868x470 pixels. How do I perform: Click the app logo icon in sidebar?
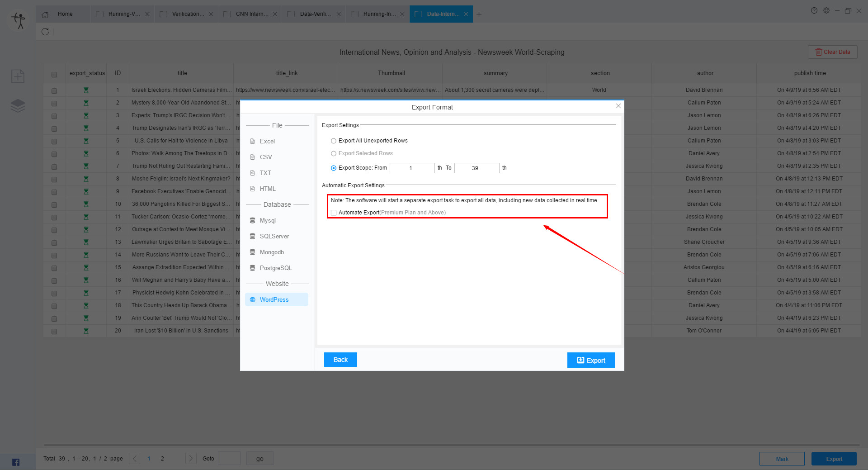(x=19, y=20)
